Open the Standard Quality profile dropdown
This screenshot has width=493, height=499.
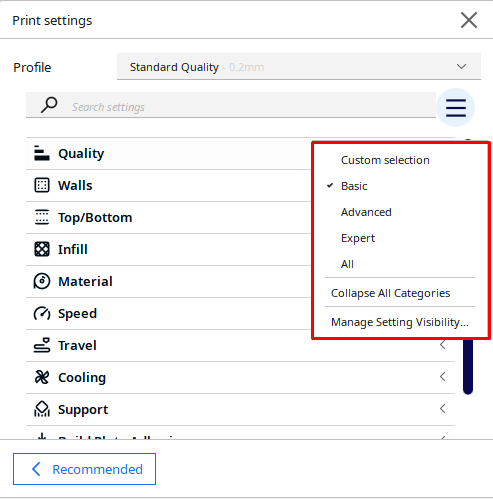pyautogui.click(x=299, y=67)
